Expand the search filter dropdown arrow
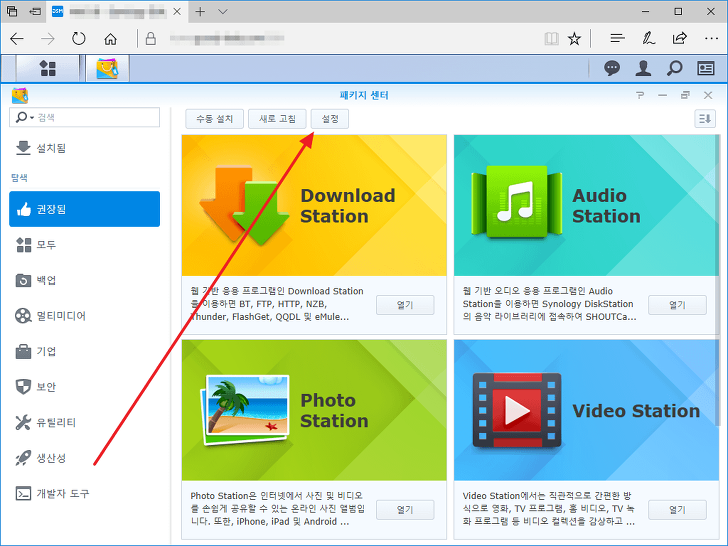 click(32, 118)
